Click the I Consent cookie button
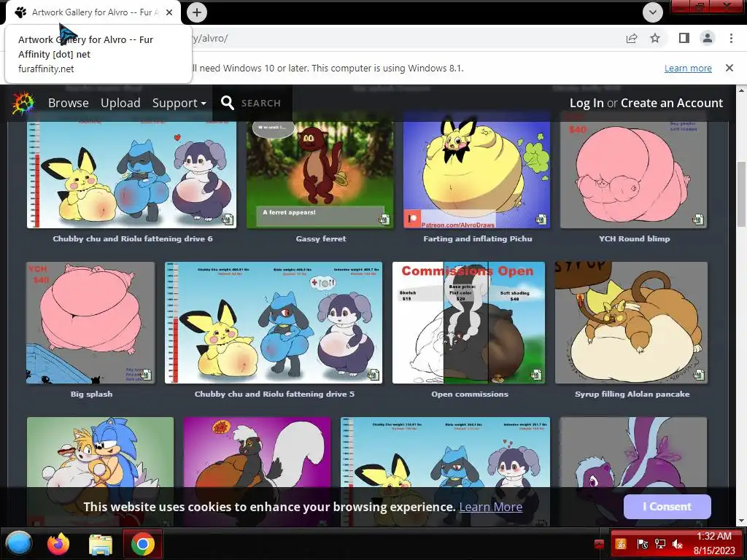The image size is (747, 560). pyautogui.click(x=667, y=507)
